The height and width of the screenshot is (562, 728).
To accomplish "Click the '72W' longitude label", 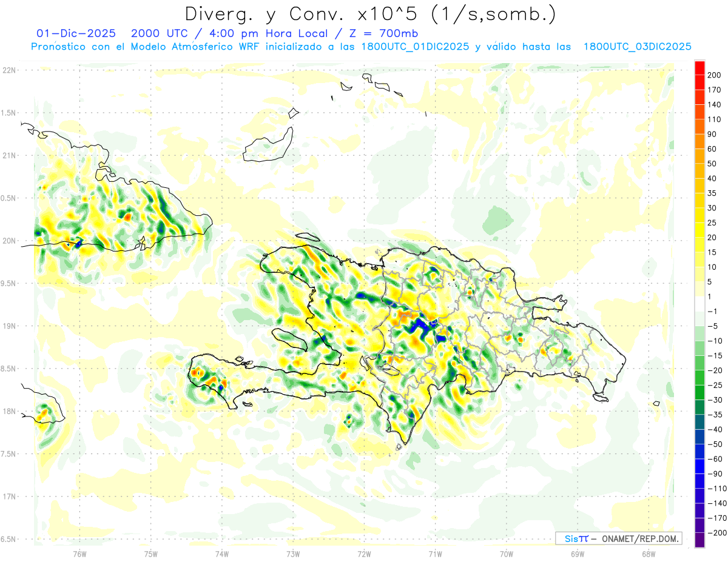I will [364, 554].
